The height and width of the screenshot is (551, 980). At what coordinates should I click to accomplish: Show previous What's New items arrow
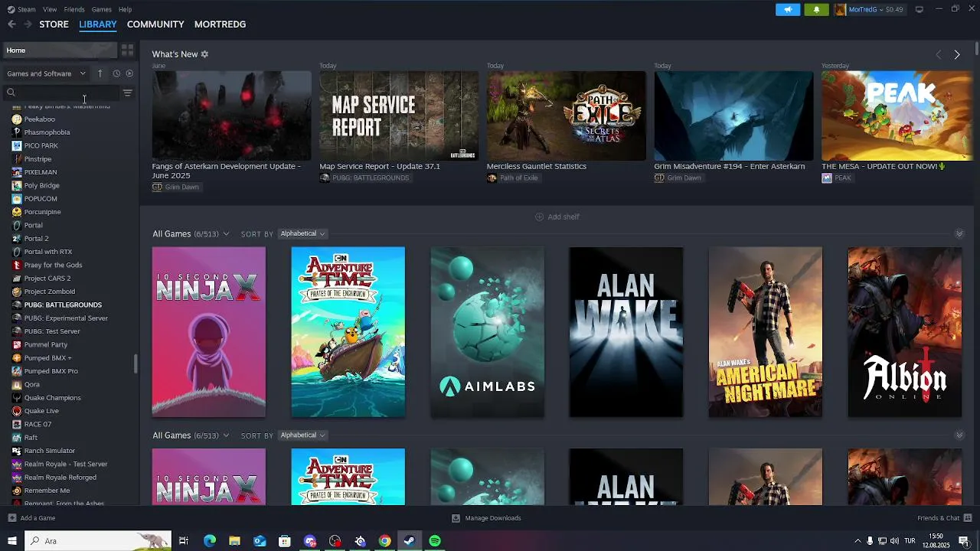(939, 54)
